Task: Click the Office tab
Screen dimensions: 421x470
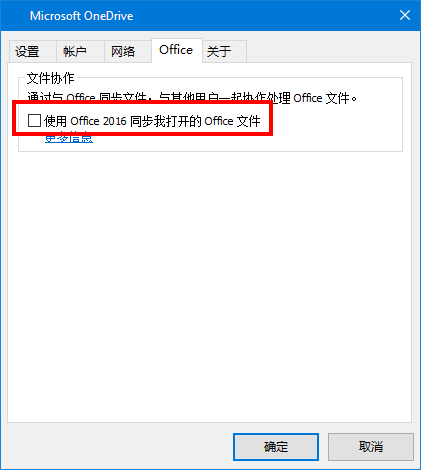Action: coord(177,50)
